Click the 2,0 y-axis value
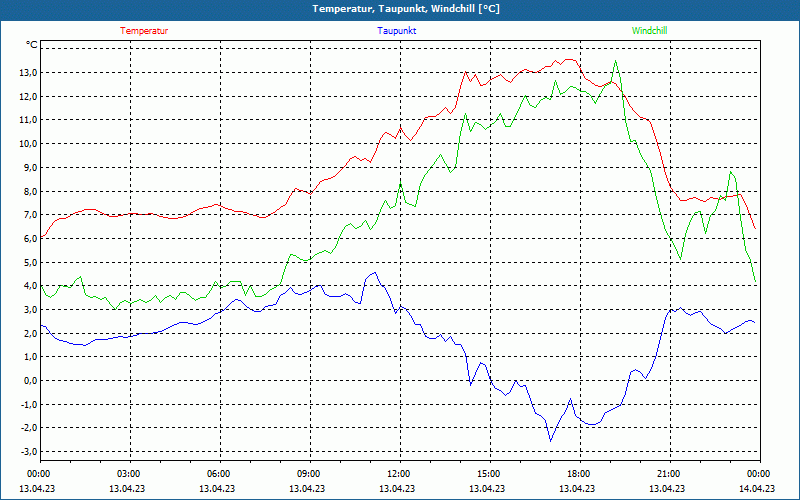 [x=30, y=333]
